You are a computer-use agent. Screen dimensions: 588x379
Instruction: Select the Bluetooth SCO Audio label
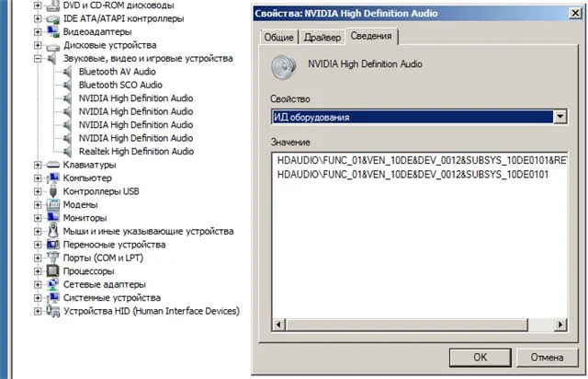click(x=120, y=86)
